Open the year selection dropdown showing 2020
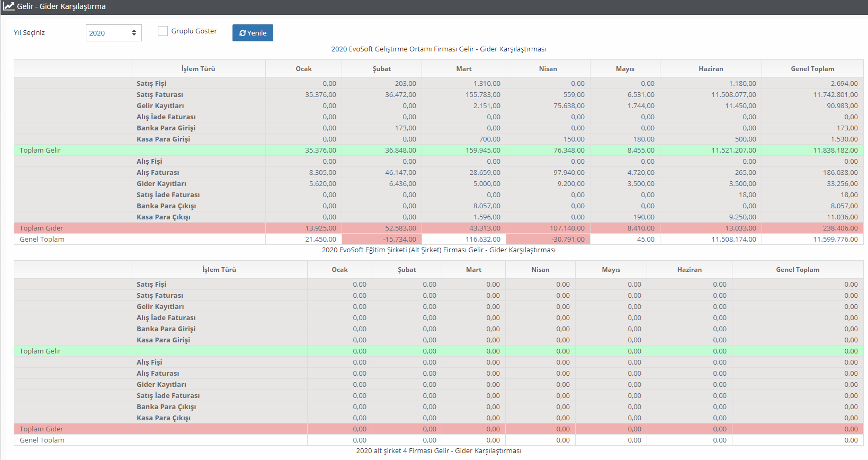The height and width of the screenshot is (460, 868). click(x=113, y=33)
